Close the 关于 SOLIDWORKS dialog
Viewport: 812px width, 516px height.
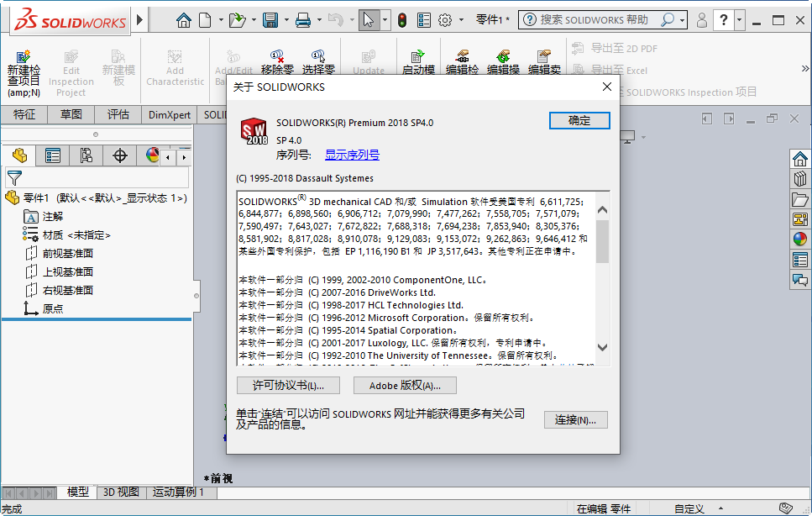point(607,87)
